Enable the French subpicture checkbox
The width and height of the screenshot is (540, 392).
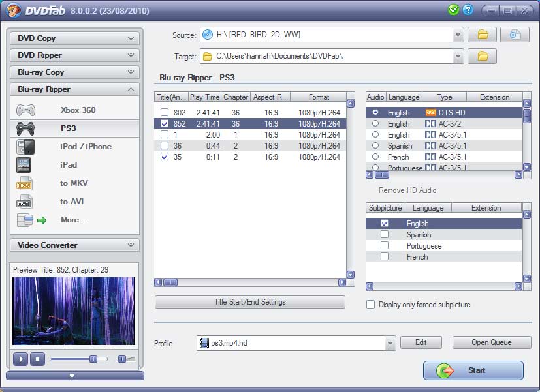click(x=385, y=256)
